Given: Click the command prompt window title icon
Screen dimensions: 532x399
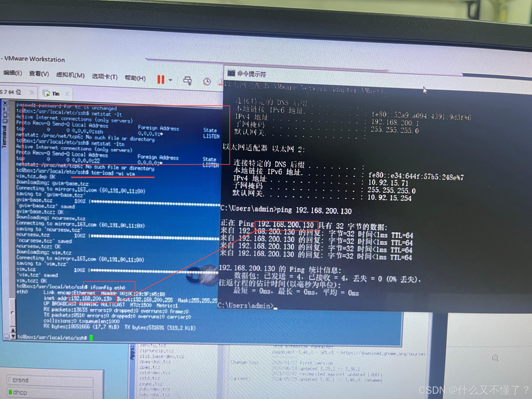Looking at the screenshot, I should click(x=231, y=73).
